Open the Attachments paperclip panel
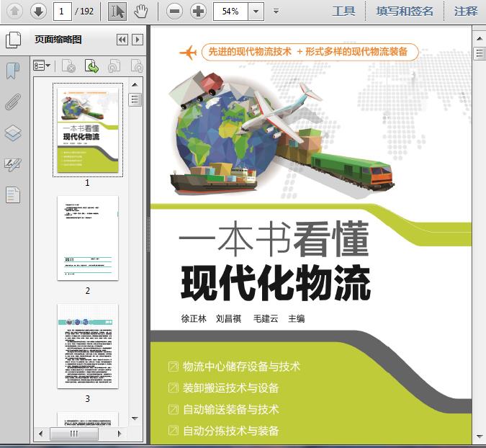This screenshot has width=486, height=448. click(x=13, y=102)
